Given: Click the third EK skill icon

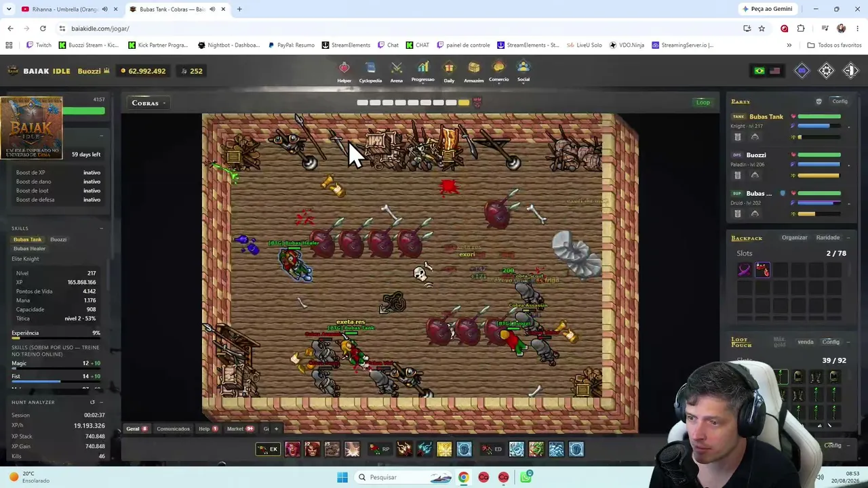Looking at the screenshot, I should (332, 449).
